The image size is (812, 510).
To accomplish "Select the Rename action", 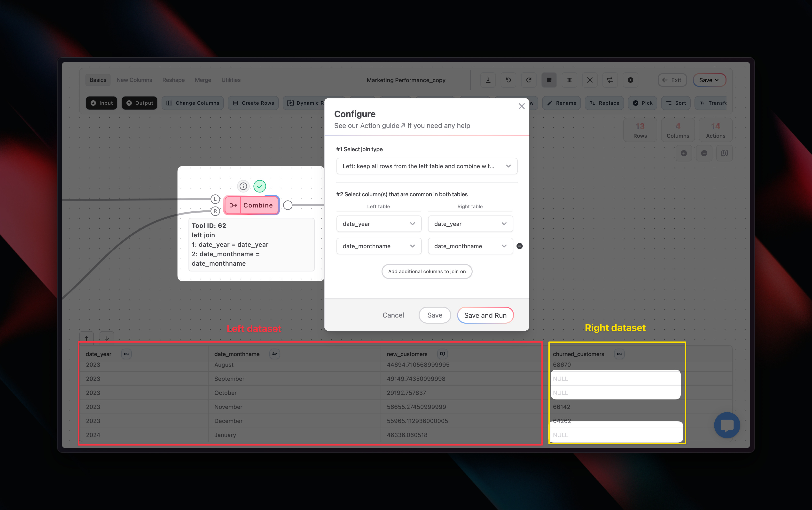I will [x=562, y=103].
